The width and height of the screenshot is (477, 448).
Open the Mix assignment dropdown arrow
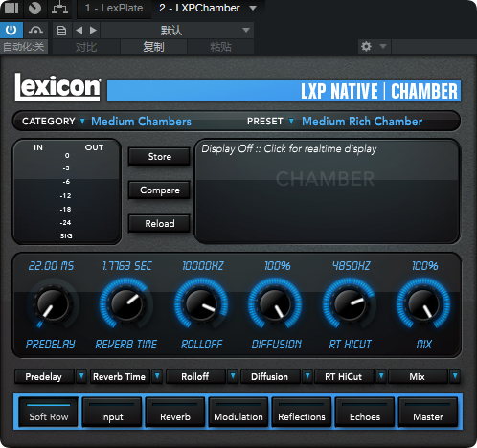click(455, 376)
